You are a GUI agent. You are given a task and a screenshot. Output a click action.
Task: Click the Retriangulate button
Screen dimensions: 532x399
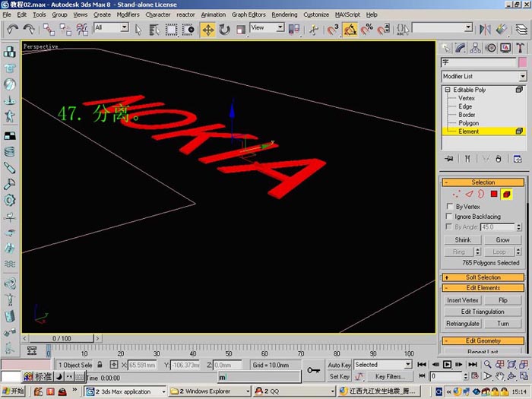tap(463, 323)
